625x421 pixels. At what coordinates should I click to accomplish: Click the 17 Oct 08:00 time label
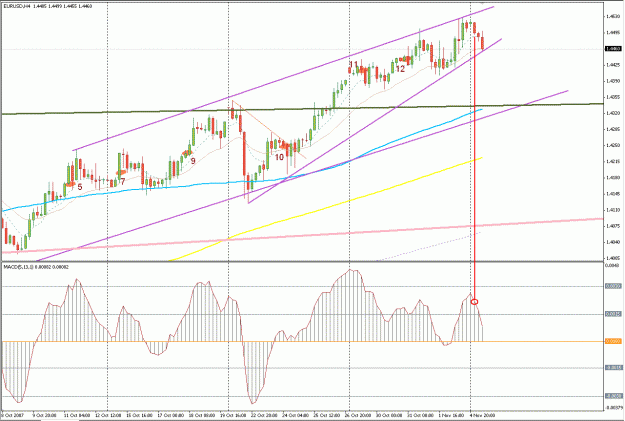[x=171, y=415]
